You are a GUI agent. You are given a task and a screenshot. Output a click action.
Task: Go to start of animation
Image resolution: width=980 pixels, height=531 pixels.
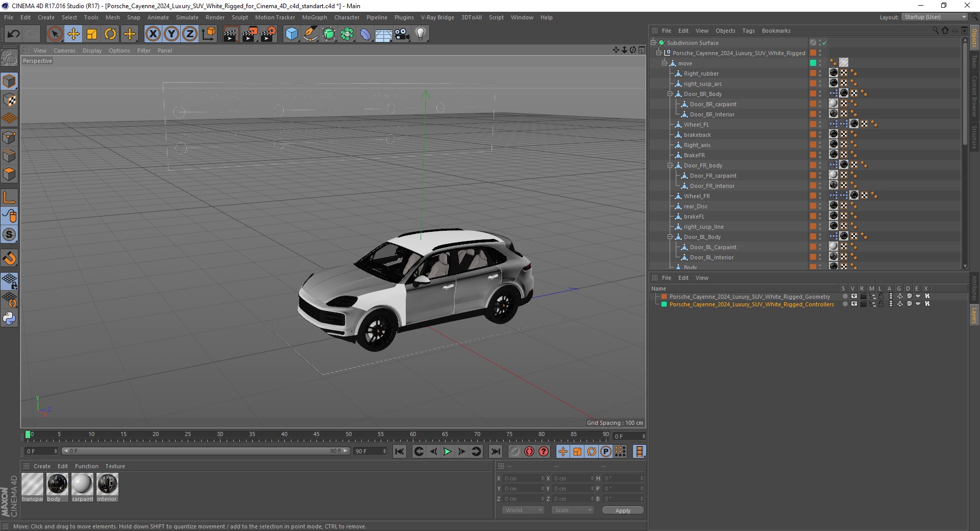[400, 451]
